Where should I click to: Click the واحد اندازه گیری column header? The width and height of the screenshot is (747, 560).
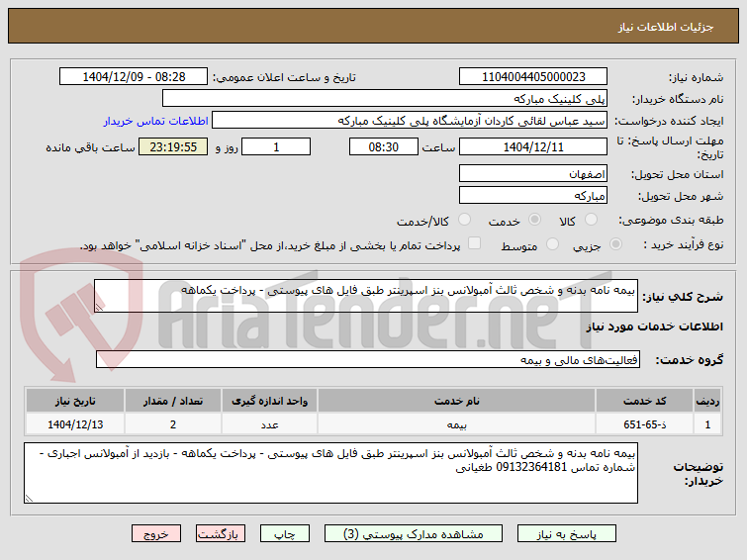[x=270, y=401]
